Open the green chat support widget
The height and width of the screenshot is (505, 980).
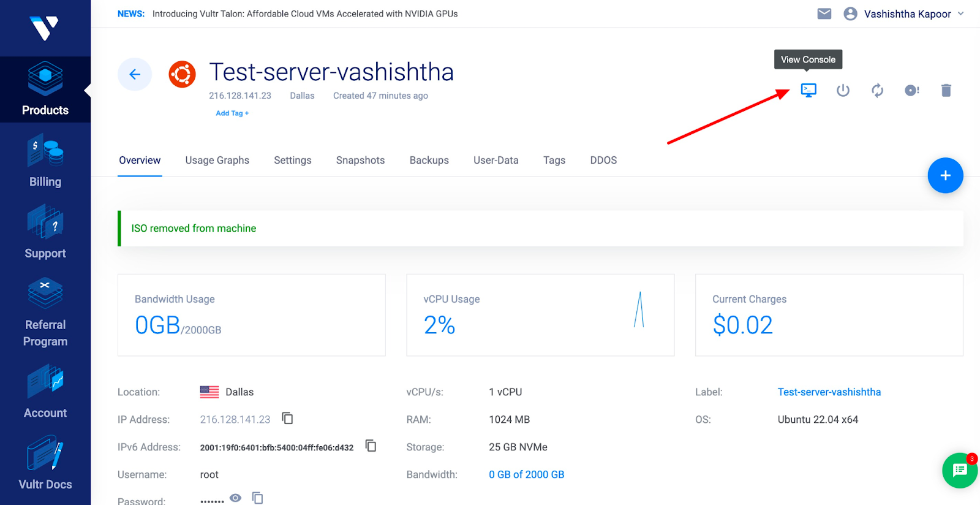(960, 471)
